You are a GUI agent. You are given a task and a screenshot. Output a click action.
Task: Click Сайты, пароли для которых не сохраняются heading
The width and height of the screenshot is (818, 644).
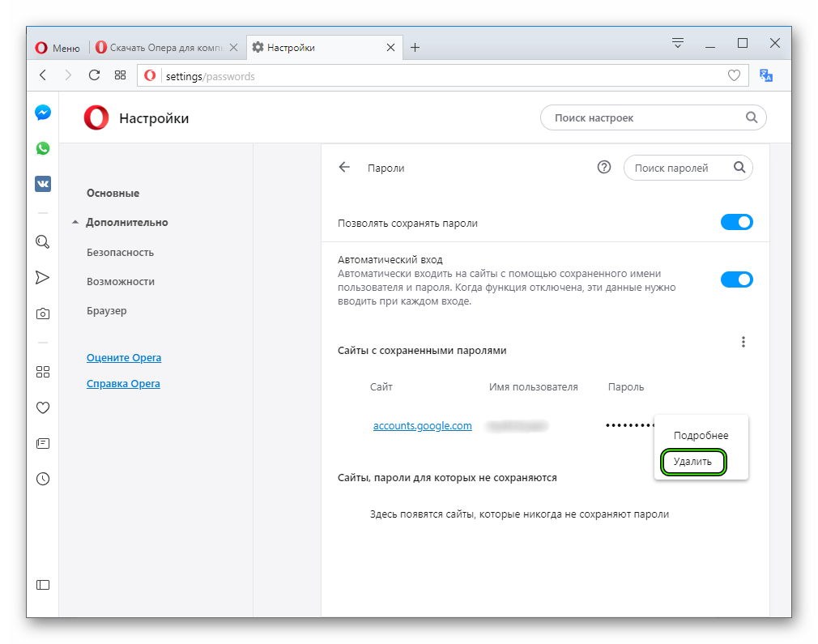click(x=447, y=478)
